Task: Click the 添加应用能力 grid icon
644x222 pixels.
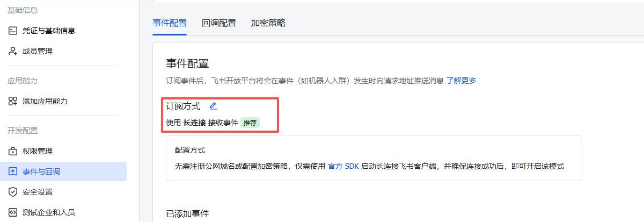Action: (x=13, y=101)
